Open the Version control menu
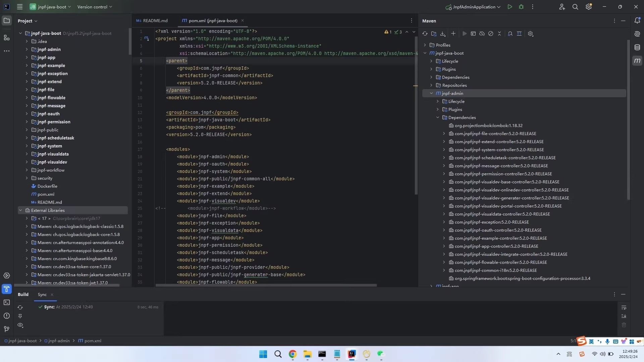The image size is (644, 362). 95,7
